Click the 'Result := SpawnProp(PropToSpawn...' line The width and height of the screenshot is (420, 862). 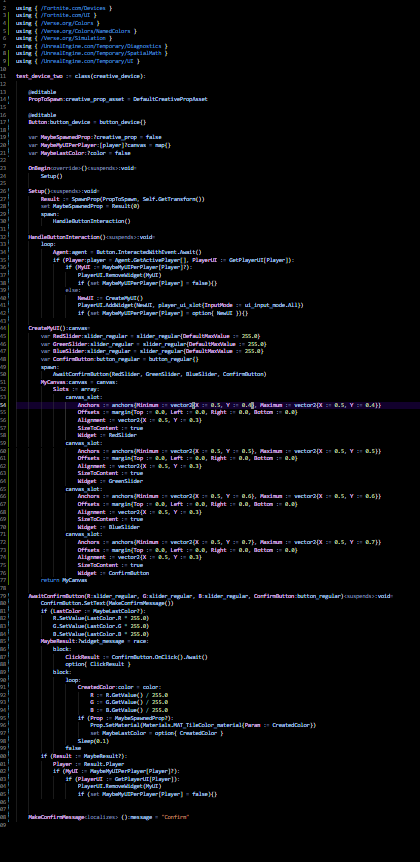click(x=123, y=199)
